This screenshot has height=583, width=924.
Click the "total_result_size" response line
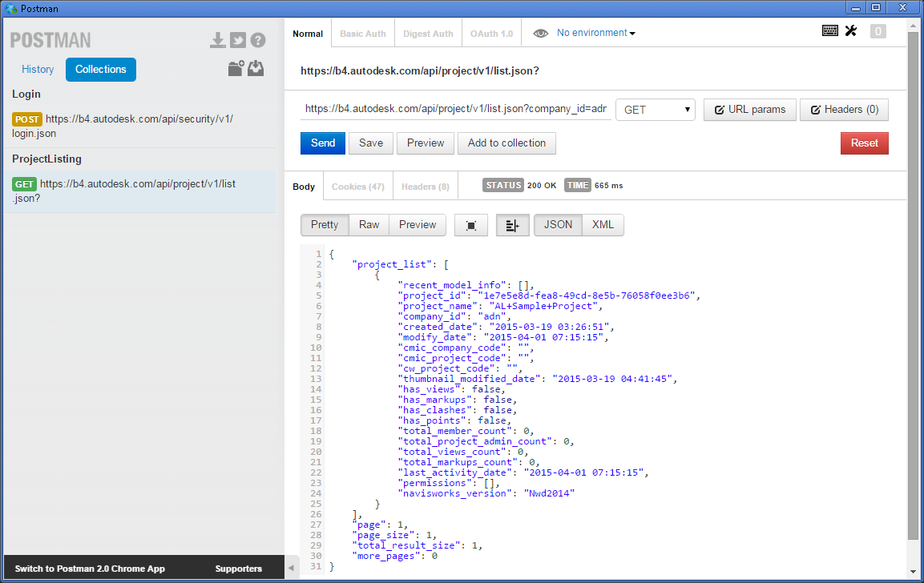point(418,546)
